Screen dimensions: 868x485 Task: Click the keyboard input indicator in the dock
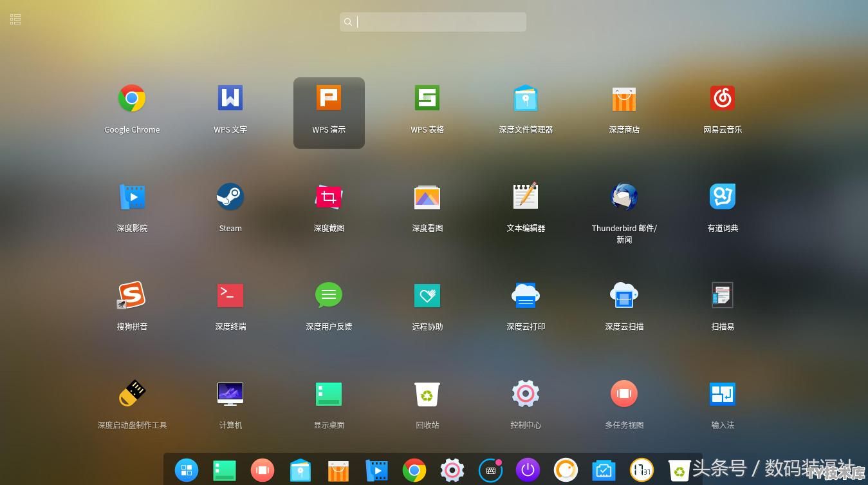[490, 470]
